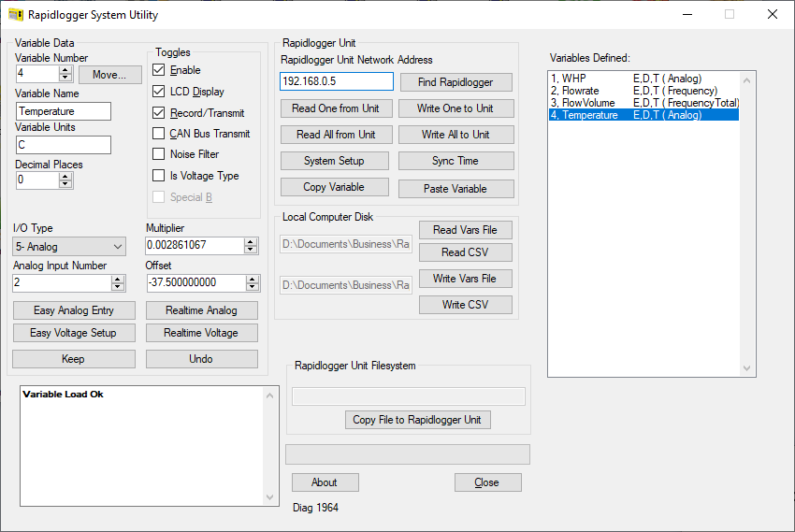This screenshot has height=532, width=795.
Task: Enable the CAN Bus Transmit checkbox
Action: click(x=159, y=134)
